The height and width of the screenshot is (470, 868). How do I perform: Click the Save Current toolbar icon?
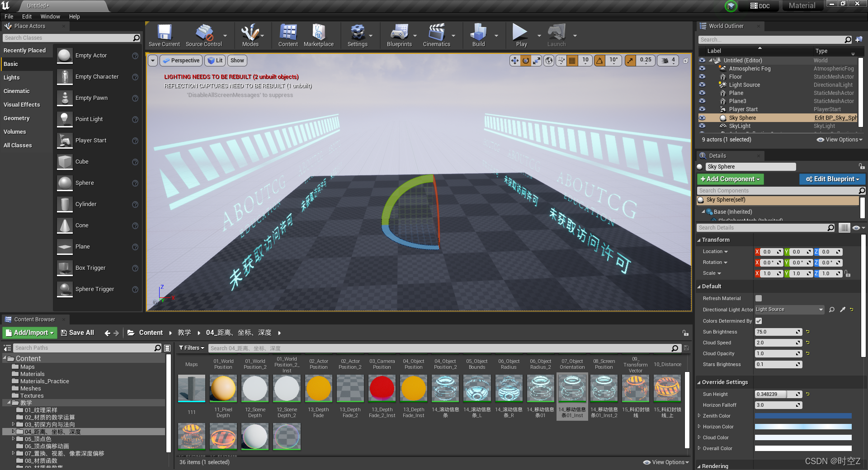164,35
